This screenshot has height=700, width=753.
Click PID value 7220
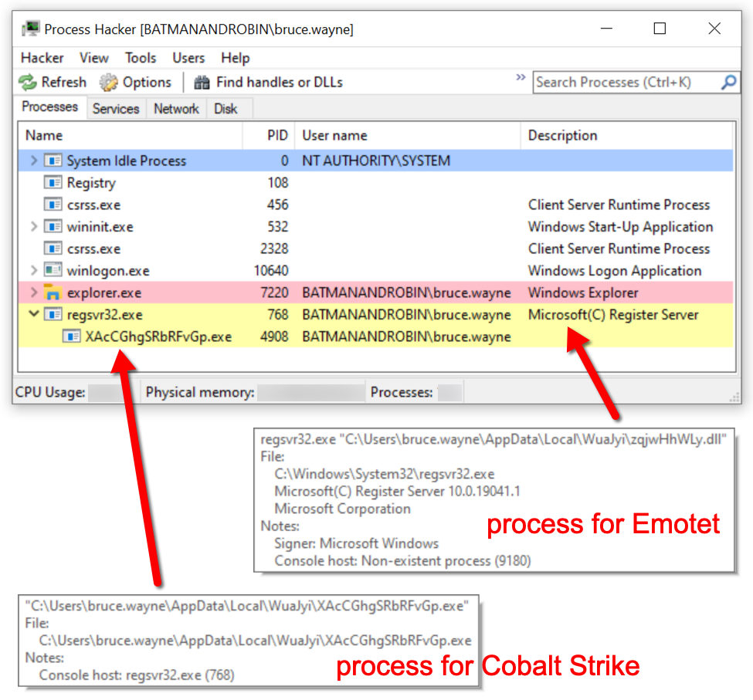(x=274, y=293)
